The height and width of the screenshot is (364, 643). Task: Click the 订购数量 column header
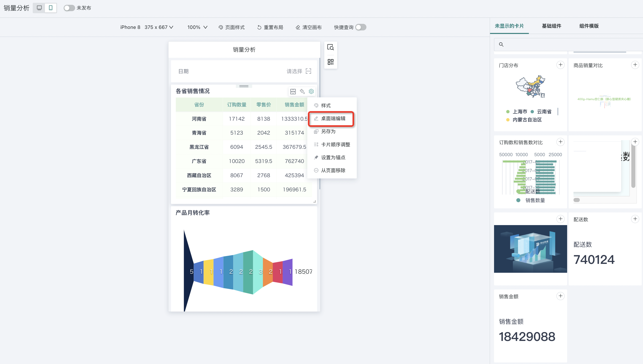coord(236,105)
